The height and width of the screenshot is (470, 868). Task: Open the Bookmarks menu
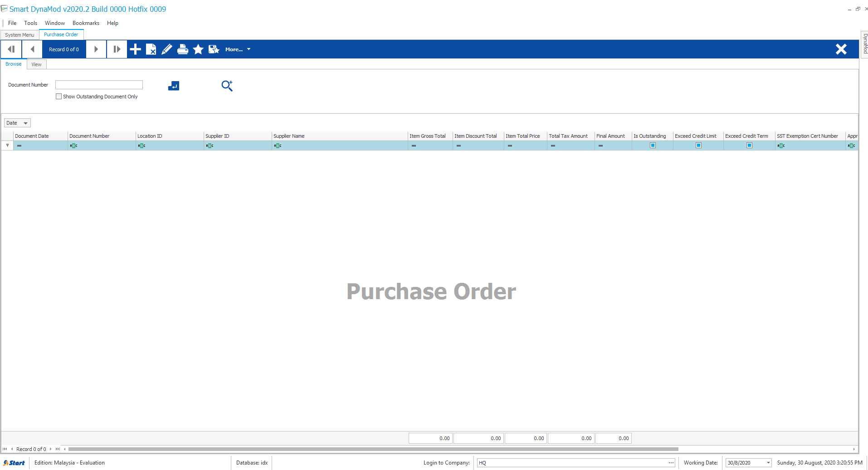click(86, 23)
